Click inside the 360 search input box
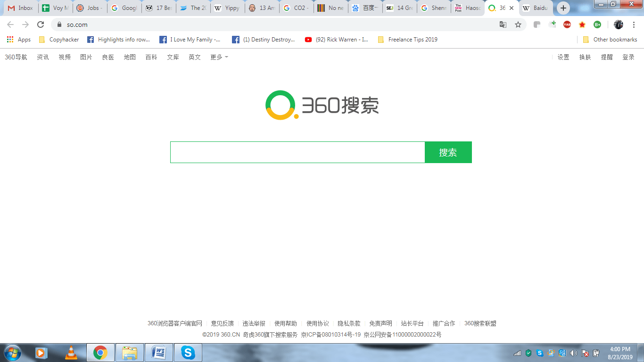 [x=297, y=152]
